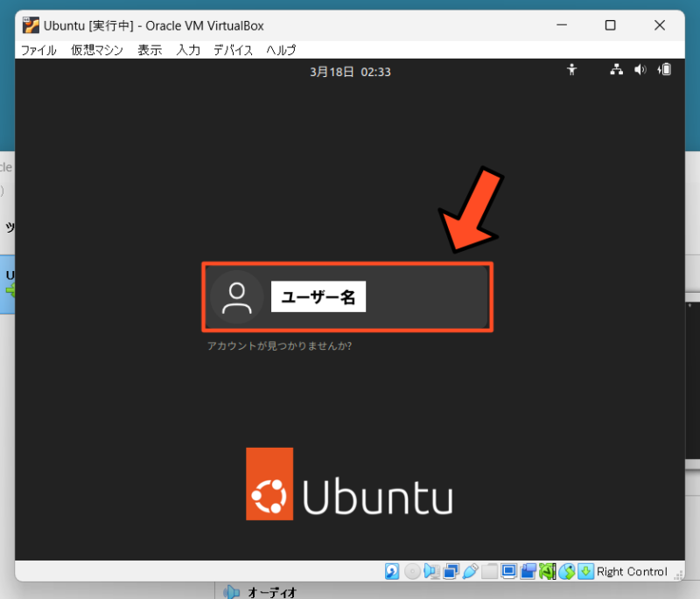Viewport: 700px width, 599px height.
Task: Click オーディオ in the background VirtualBox Manager
Action: pyautogui.click(x=272, y=592)
